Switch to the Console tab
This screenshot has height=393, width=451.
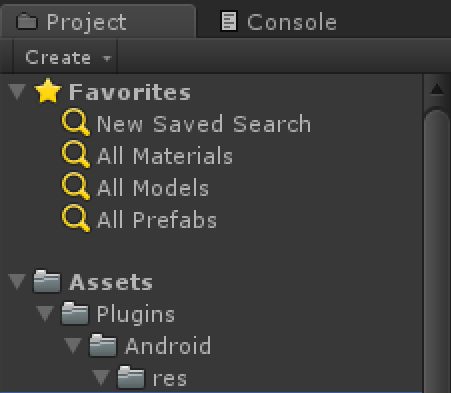click(x=279, y=22)
